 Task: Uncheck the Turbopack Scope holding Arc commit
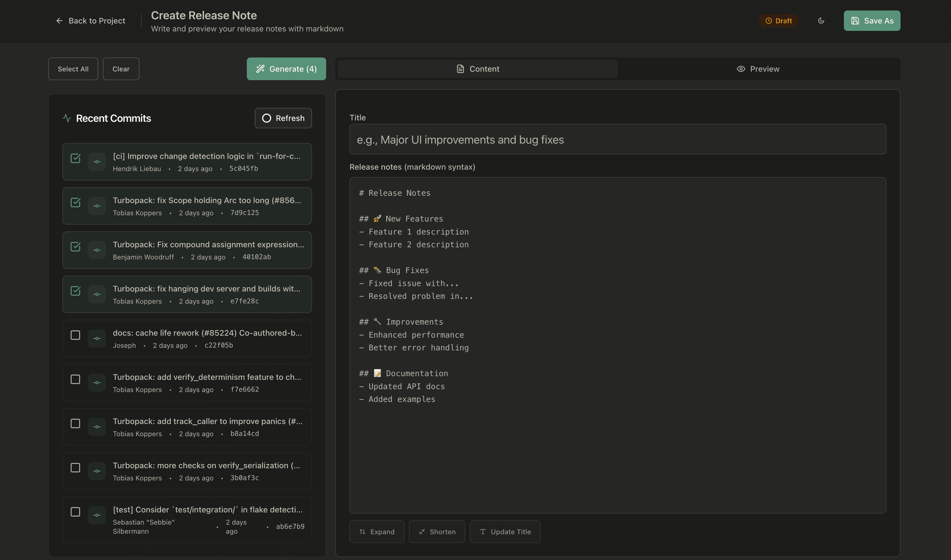coord(75,203)
